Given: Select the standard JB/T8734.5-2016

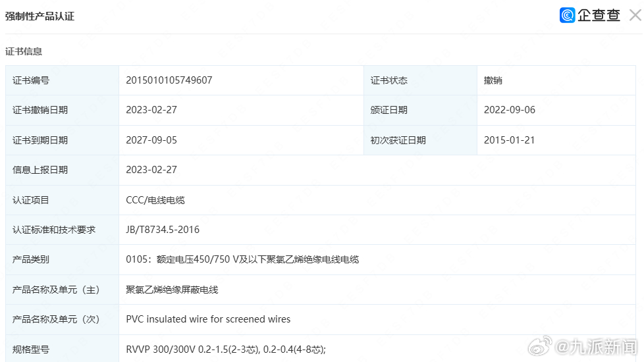Looking at the screenshot, I should click(163, 230).
